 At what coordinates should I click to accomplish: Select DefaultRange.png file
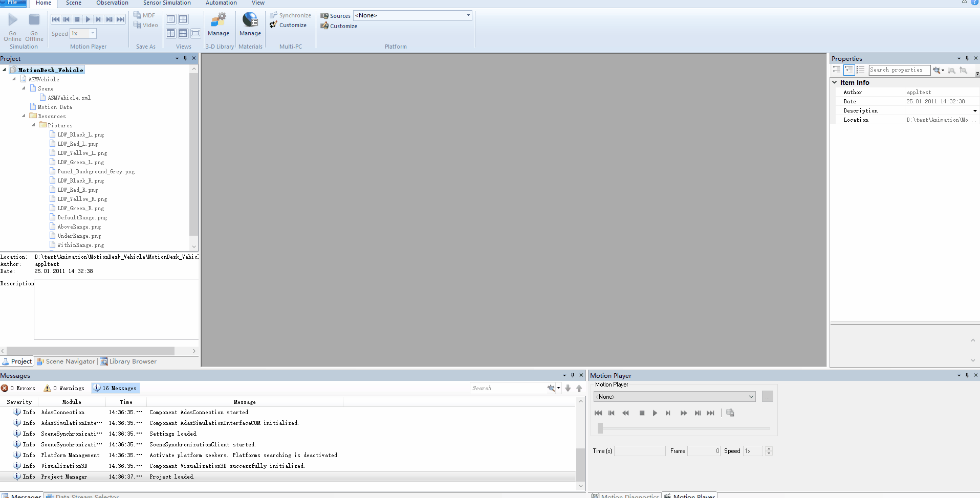[82, 217]
